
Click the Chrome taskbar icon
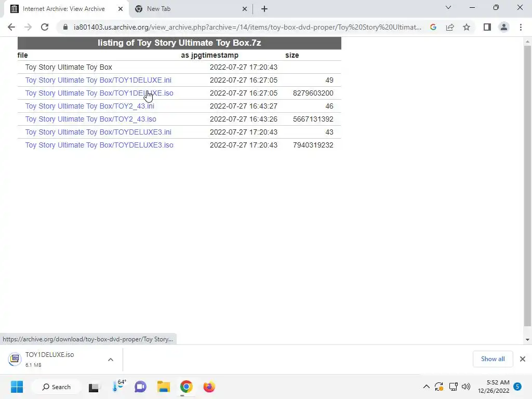pos(187,387)
